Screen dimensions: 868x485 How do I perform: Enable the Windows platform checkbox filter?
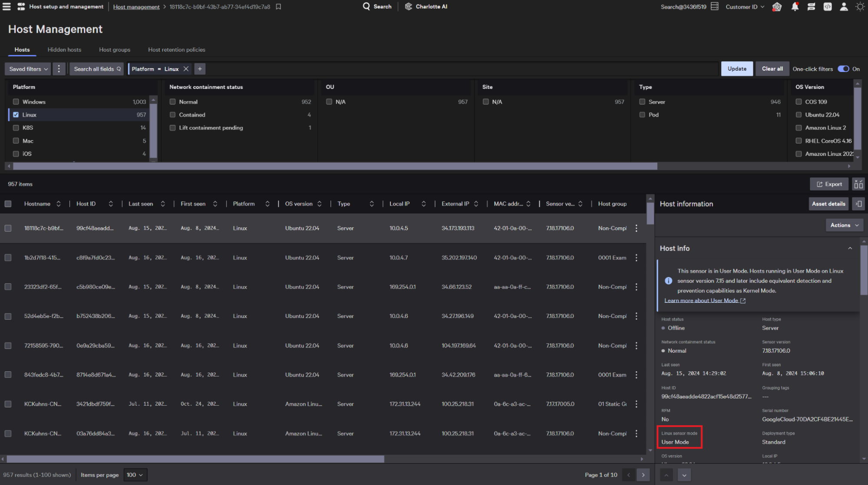(x=16, y=101)
